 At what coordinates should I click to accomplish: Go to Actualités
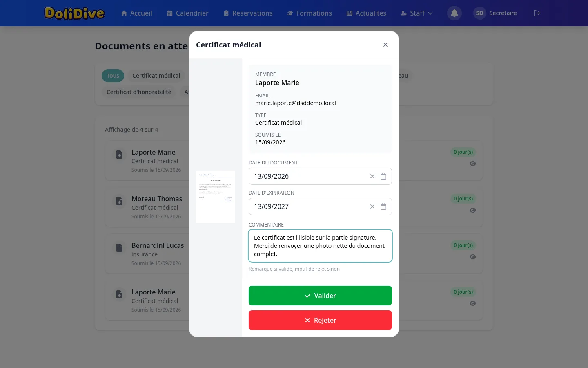tap(366, 13)
